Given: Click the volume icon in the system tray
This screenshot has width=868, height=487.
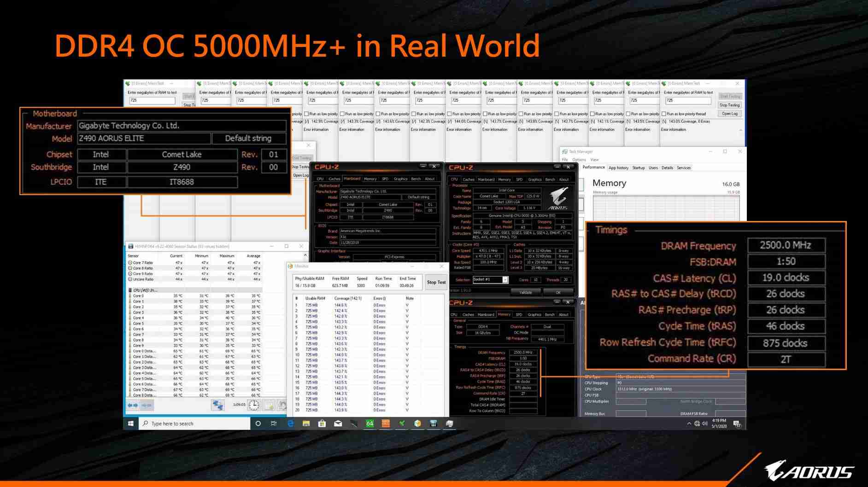Looking at the screenshot, I should point(705,423).
